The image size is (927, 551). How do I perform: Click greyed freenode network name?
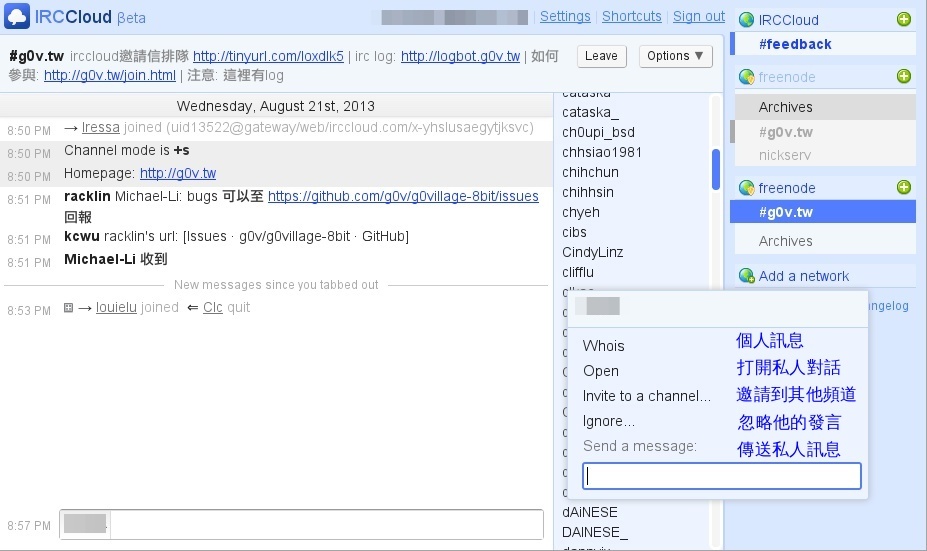pyautogui.click(x=787, y=77)
